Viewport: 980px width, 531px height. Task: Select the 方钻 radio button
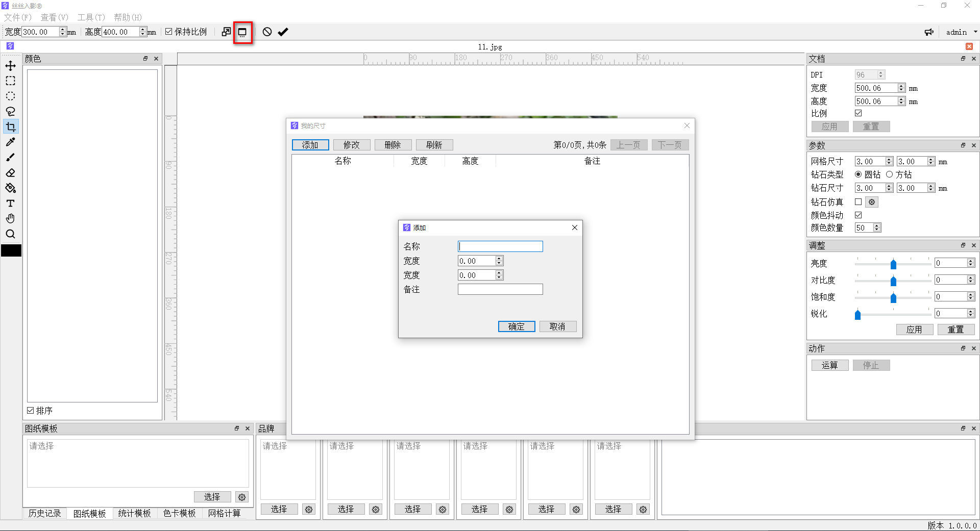coord(890,174)
